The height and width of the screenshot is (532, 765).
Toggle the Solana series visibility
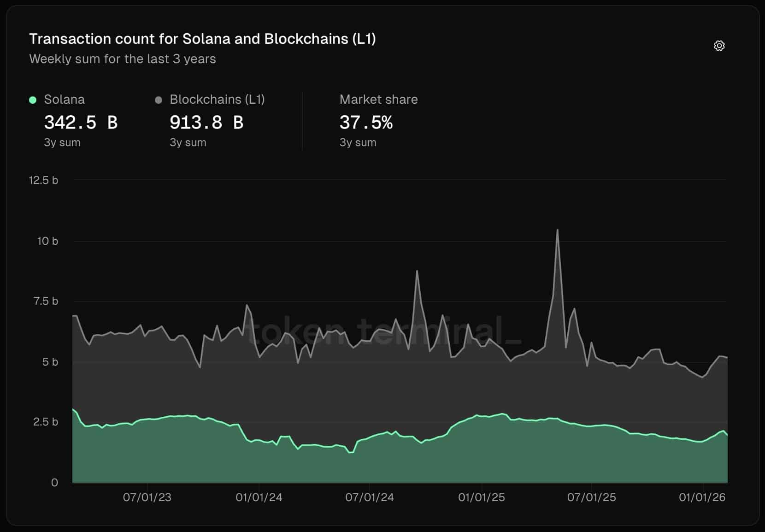[x=32, y=99]
